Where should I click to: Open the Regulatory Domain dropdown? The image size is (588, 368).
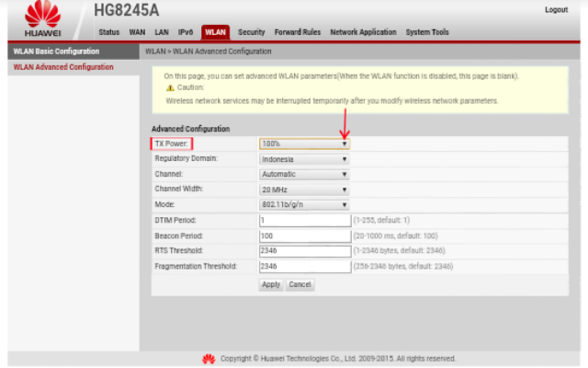(x=304, y=159)
